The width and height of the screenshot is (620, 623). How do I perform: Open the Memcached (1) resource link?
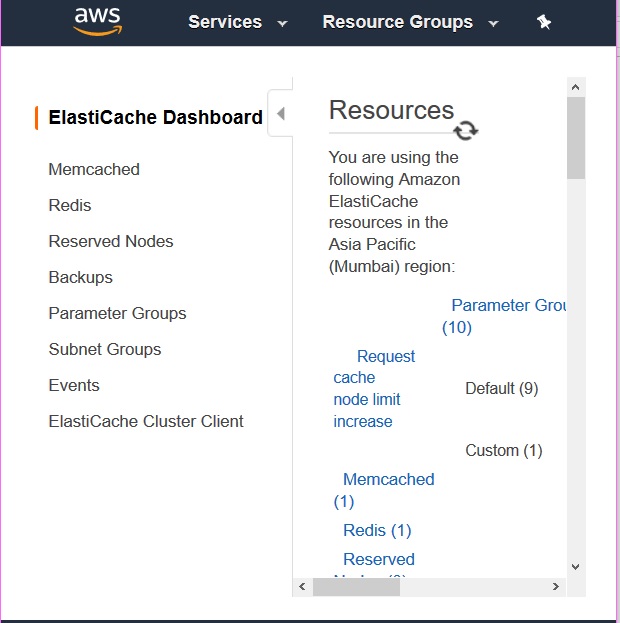tap(388, 480)
